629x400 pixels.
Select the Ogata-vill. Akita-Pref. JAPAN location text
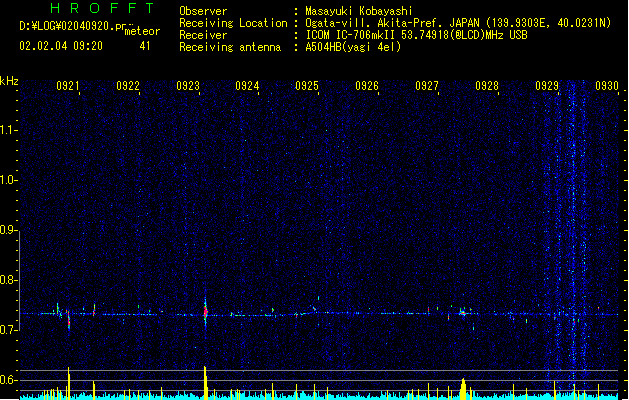pos(458,23)
